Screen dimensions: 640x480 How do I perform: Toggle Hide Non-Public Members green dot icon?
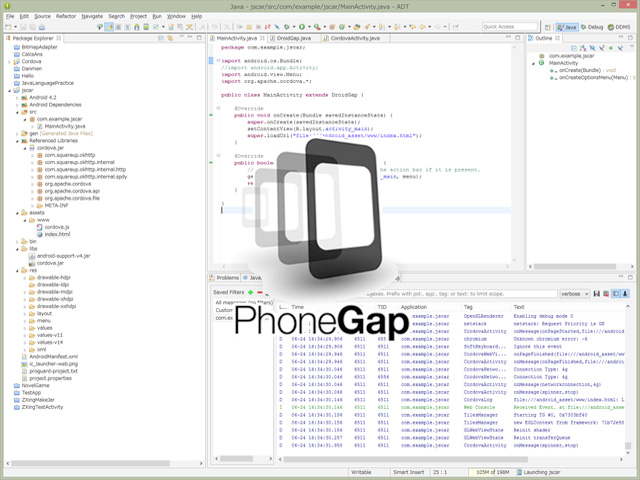tap(611, 48)
